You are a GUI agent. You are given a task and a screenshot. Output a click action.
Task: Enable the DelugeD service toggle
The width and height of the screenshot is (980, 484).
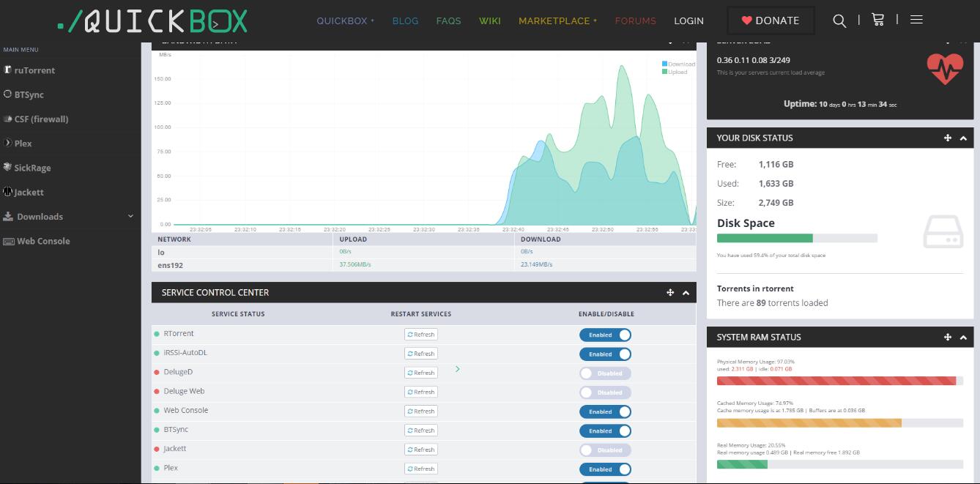pos(605,373)
